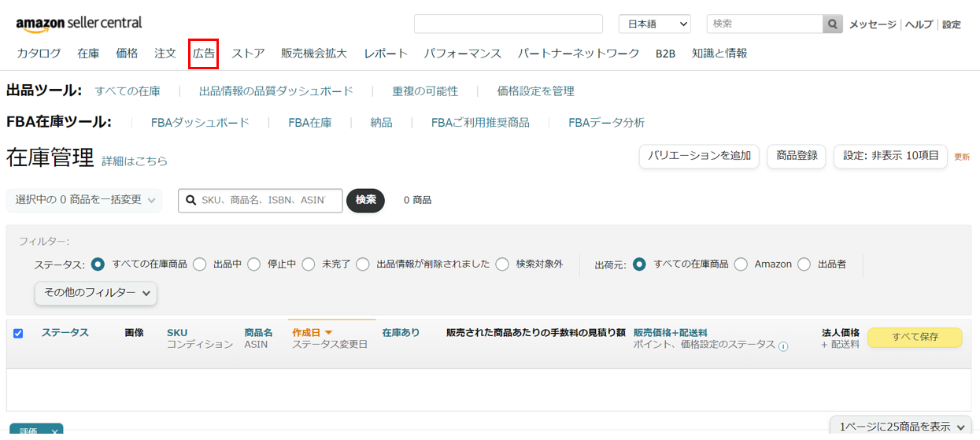Open the レポート menu
Viewport: 980px width, 440px height.
point(386,54)
